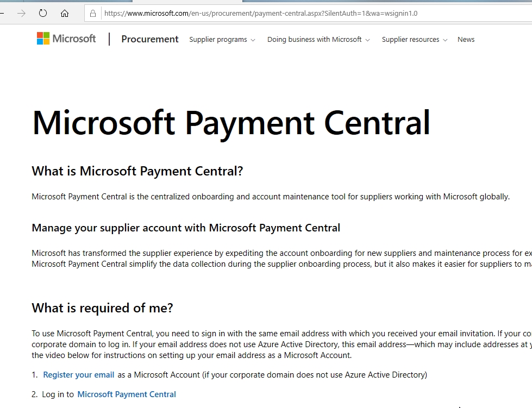
Task: Refresh the current page
Action: [42, 13]
